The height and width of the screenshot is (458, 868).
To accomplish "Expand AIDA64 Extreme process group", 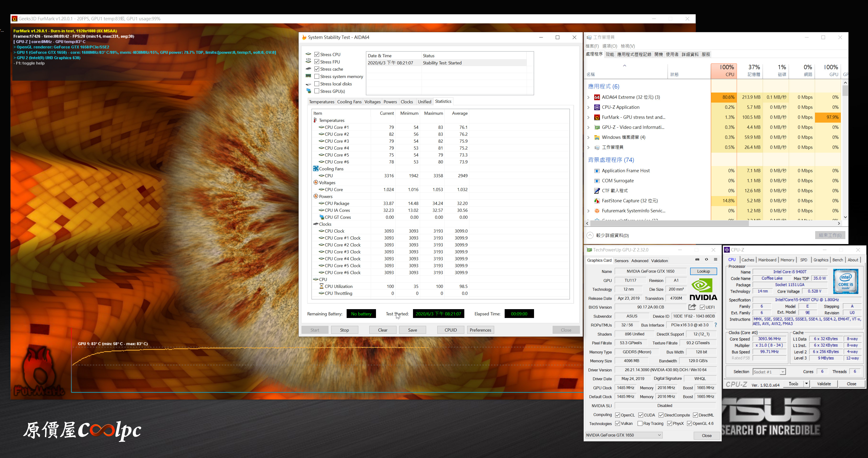I will [588, 97].
